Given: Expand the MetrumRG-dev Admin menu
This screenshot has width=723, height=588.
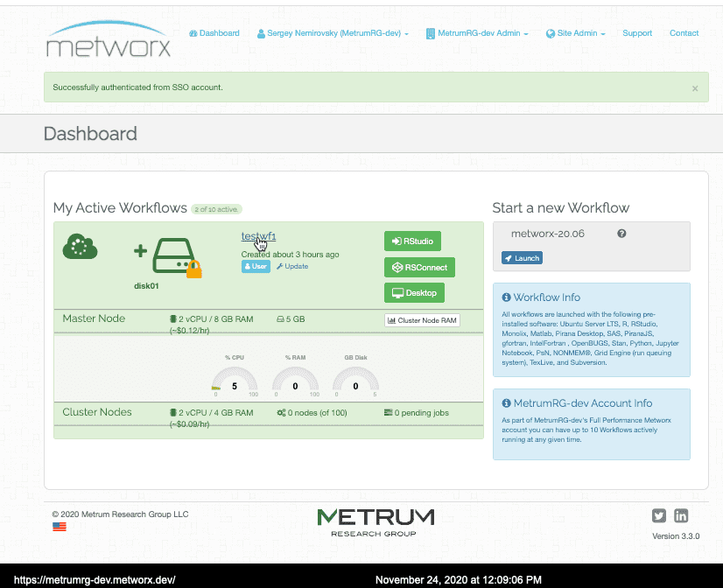Looking at the screenshot, I should (477, 33).
